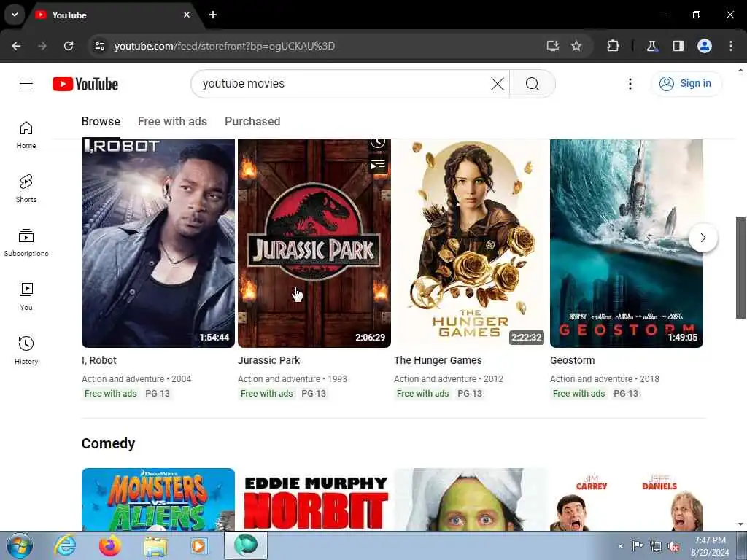Open the You sidebar item
Screen dimensions: 747x560
coord(26,296)
